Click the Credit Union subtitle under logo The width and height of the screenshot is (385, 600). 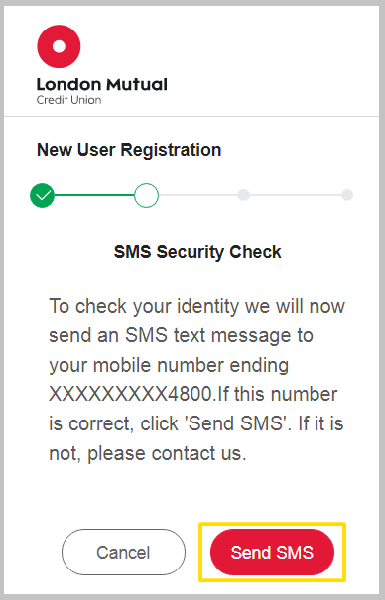[x=69, y=100]
